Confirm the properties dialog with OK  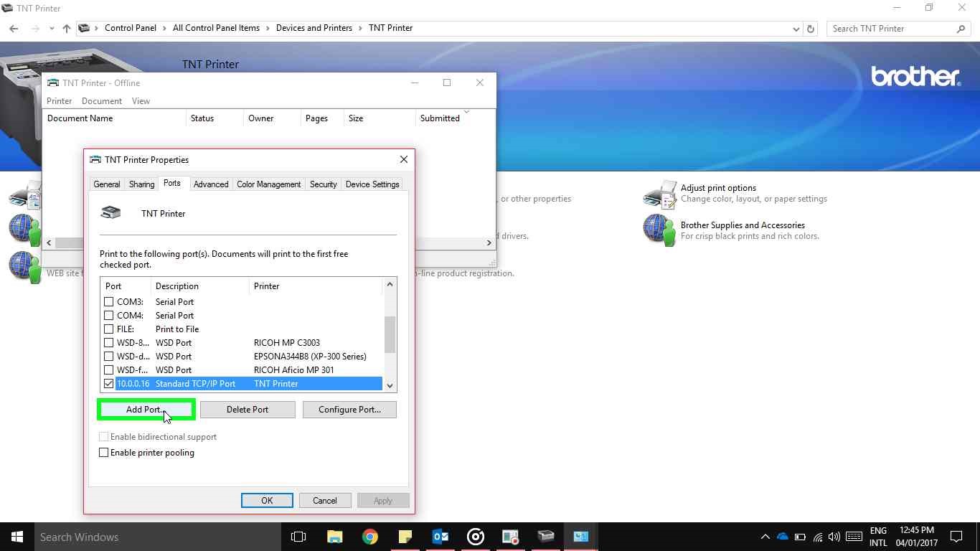coord(267,501)
